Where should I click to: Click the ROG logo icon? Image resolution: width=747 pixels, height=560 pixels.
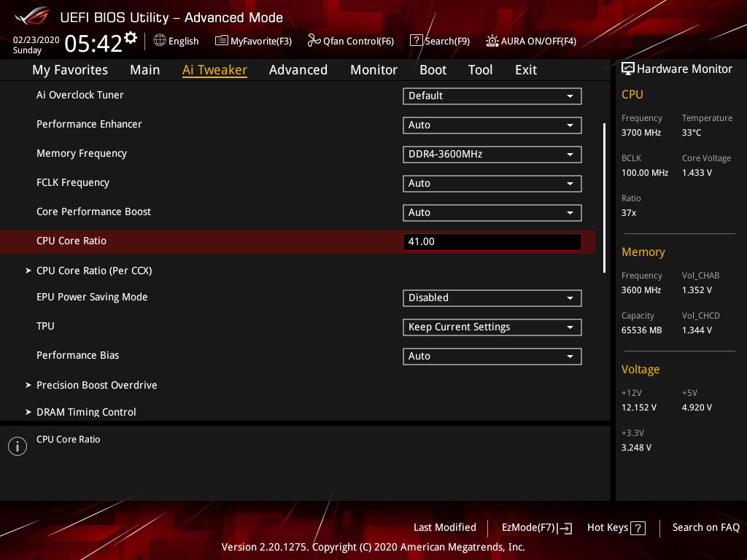[x=32, y=16]
